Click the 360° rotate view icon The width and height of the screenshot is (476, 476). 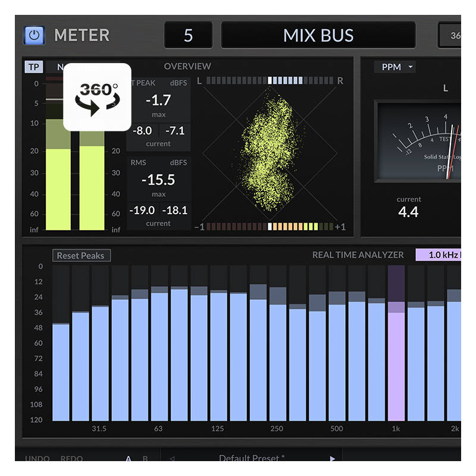point(98,97)
